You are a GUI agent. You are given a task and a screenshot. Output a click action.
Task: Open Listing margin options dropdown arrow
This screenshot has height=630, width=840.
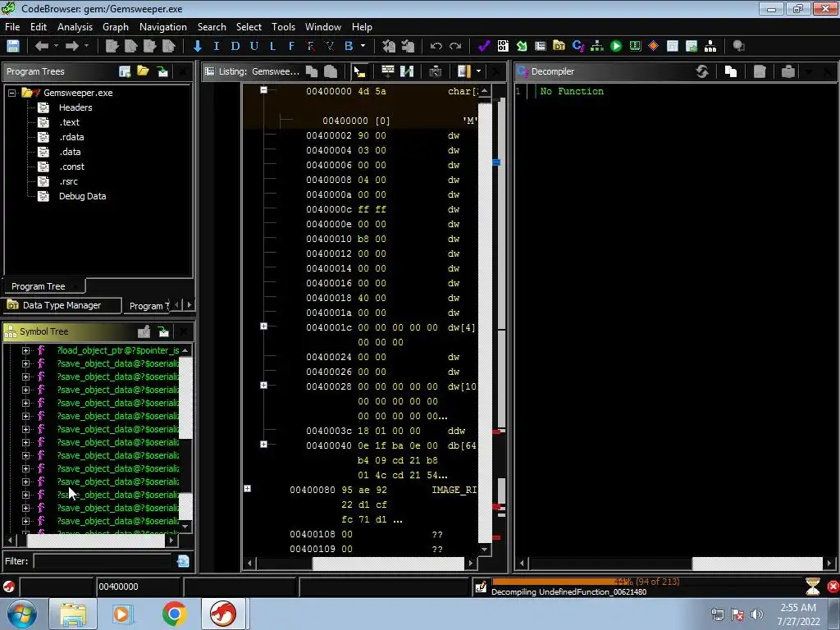[478, 71]
